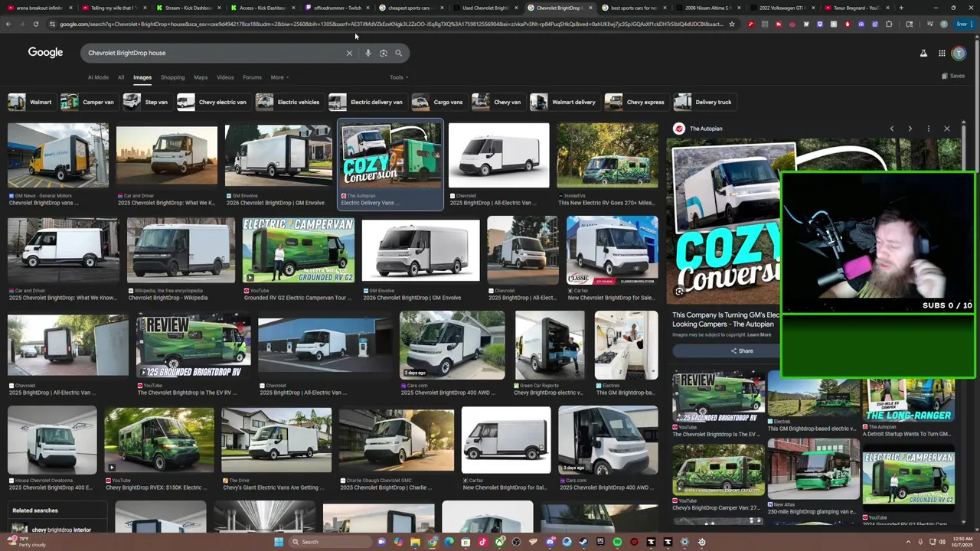This screenshot has width=980, height=551.
Task: Open Cozy Conversion Autopian thumbnail
Action: point(390,155)
